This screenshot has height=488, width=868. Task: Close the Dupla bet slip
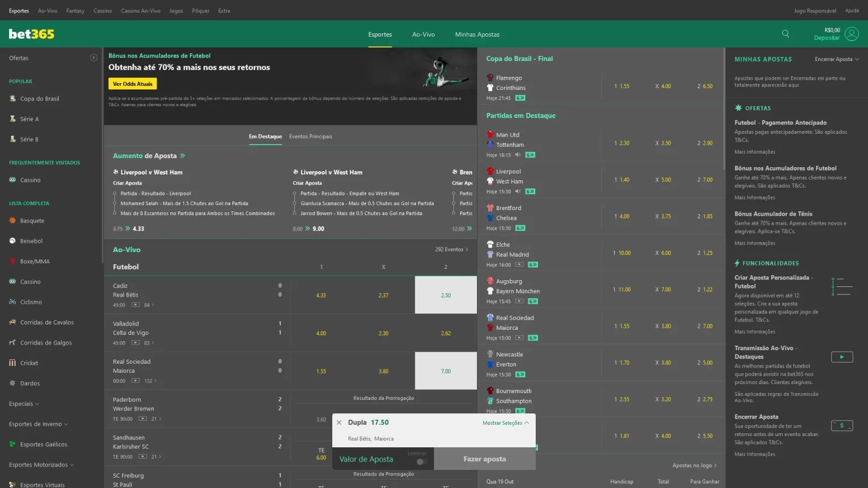tap(339, 422)
